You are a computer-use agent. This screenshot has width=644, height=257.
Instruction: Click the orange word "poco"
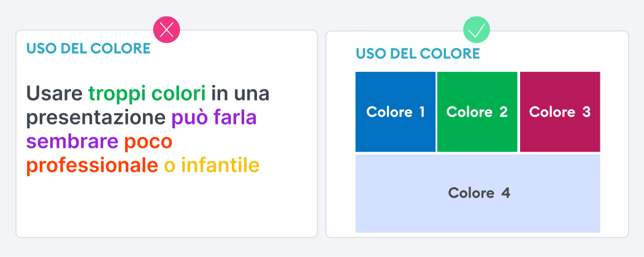click(148, 142)
